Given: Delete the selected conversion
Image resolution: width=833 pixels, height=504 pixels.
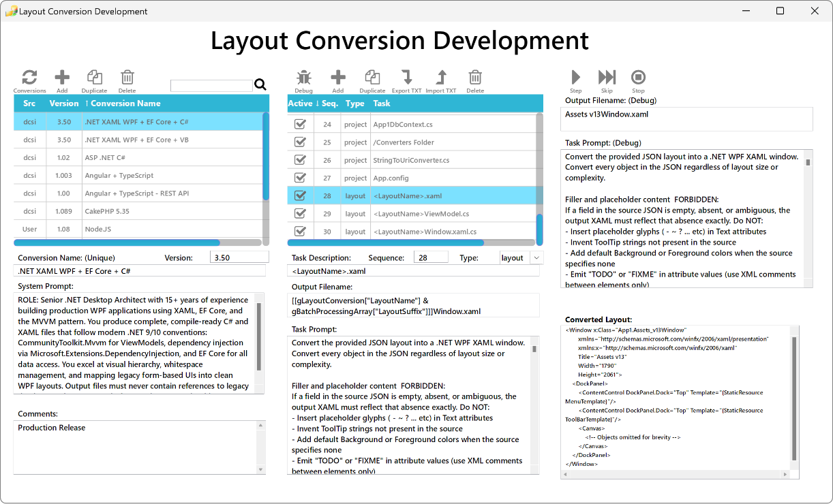Looking at the screenshot, I should coord(127,78).
